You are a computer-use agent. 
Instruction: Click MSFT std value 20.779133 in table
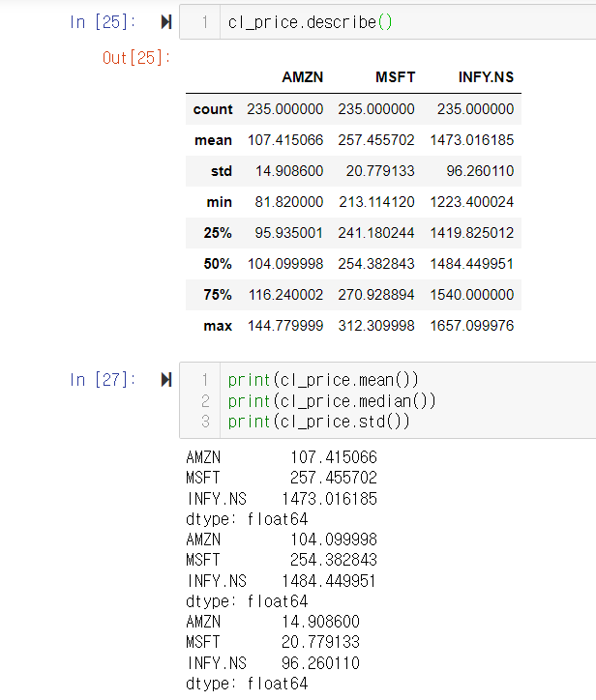pos(380,171)
